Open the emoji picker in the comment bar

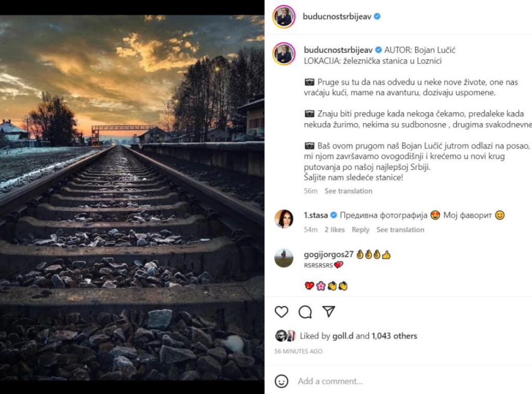coord(282,380)
